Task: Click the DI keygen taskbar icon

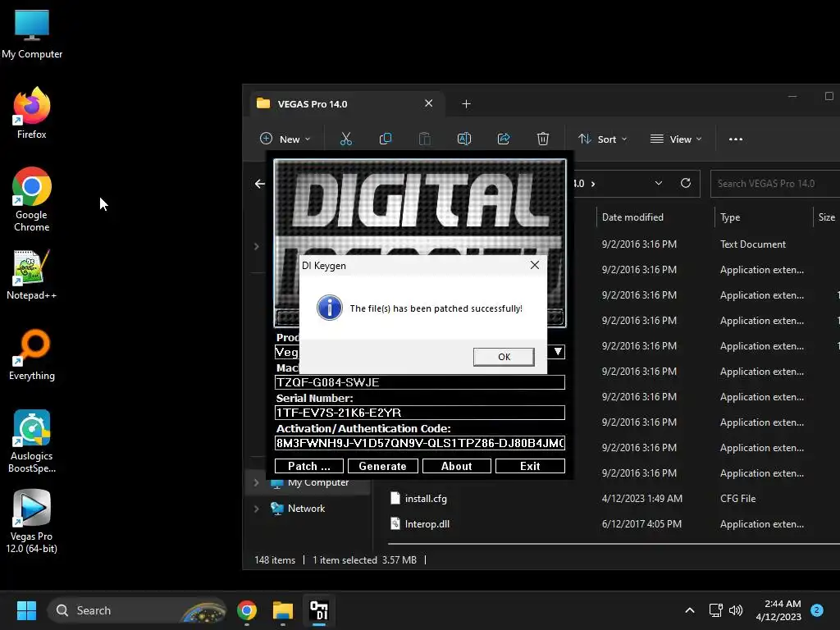Action: pos(319,610)
